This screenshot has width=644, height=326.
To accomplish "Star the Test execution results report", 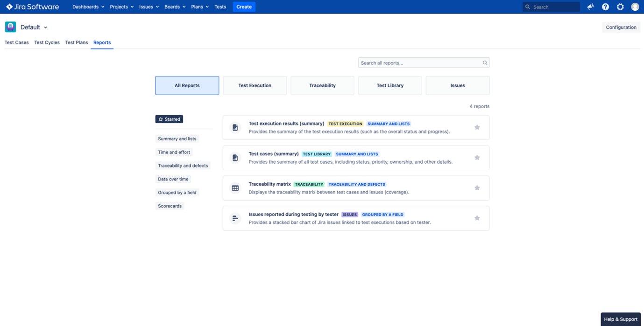I will pyautogui.click(x=477, y=127).
